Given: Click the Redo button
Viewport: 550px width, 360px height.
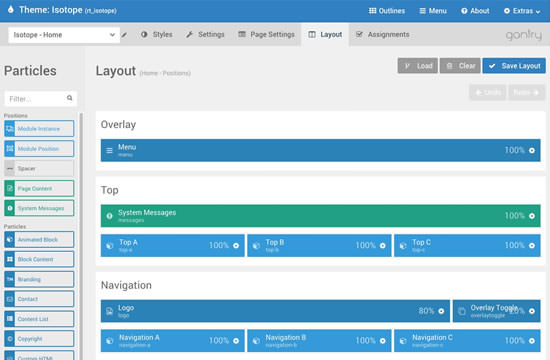Looking at the screenshot, I should point(527,92).
